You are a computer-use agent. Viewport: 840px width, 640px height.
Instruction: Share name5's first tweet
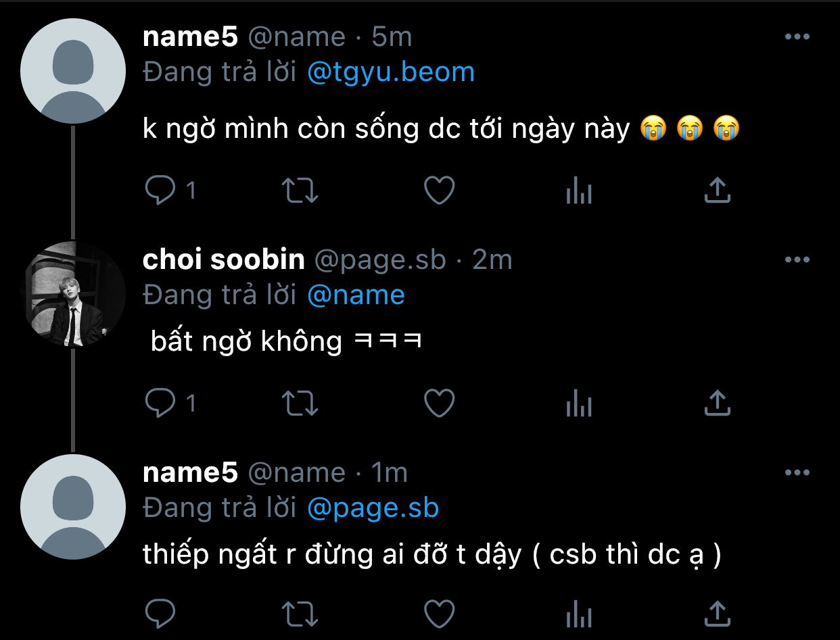[717, 191]
